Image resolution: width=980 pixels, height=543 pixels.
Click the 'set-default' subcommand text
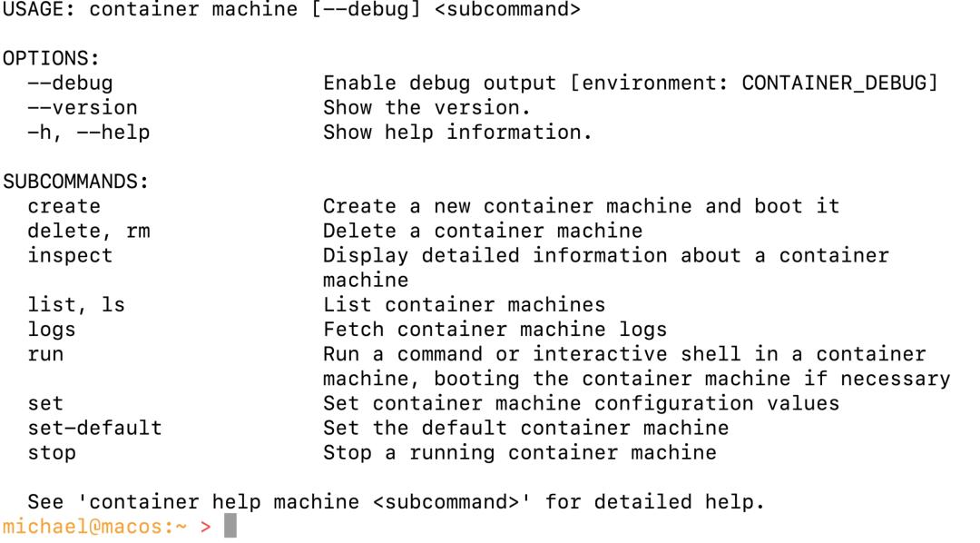tap(94, 428)
